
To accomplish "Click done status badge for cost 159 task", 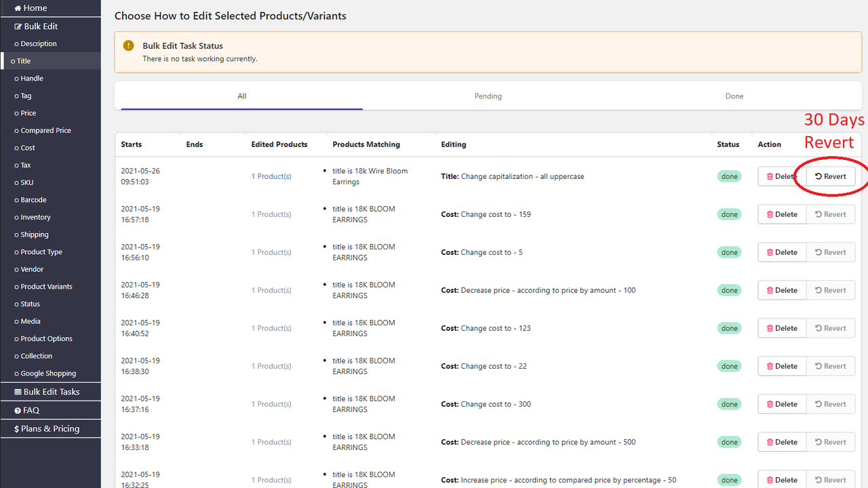I will coord(730,214).
